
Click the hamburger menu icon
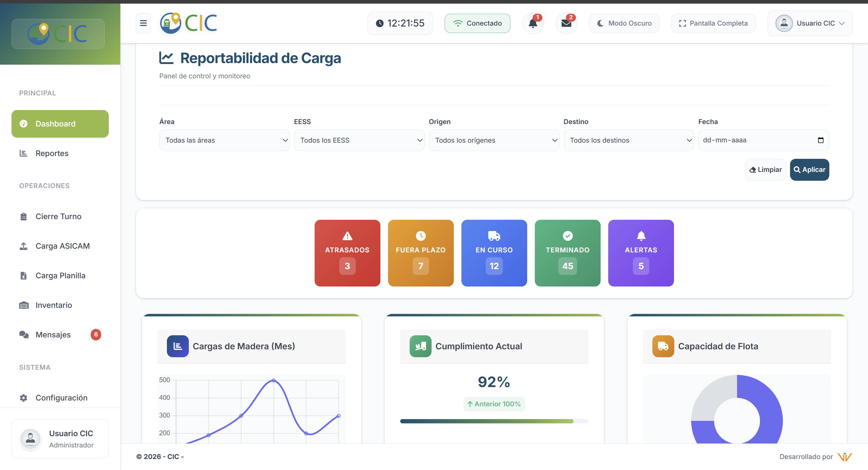pyautogui.click(x=143, y=23)
